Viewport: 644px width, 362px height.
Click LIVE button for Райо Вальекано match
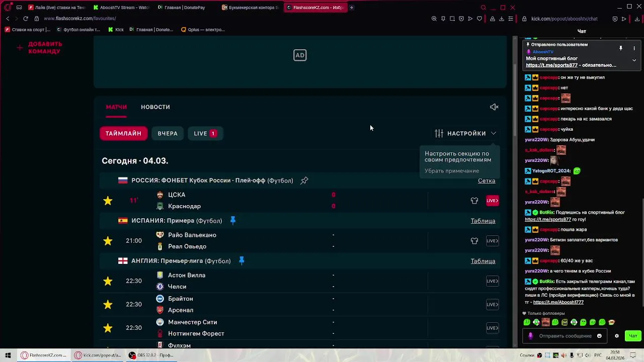pyautogui.click(x=492, y=241)
